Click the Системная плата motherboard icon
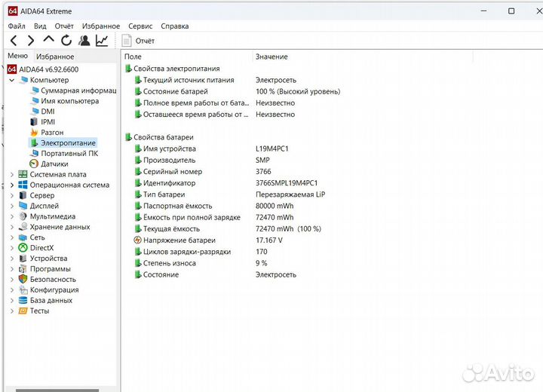 23,174
